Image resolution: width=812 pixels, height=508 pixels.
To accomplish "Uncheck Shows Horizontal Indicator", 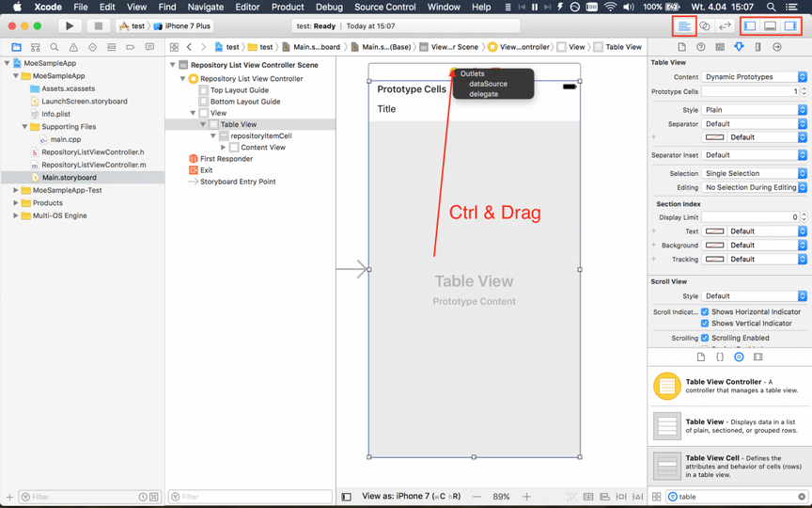I will (x=705, y=311).
